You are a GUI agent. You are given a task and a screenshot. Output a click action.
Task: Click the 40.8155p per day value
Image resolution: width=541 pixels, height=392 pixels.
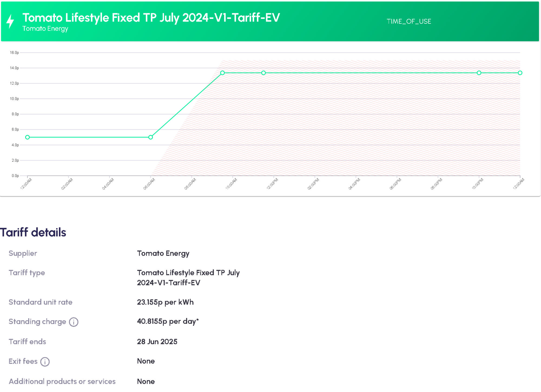168,321
